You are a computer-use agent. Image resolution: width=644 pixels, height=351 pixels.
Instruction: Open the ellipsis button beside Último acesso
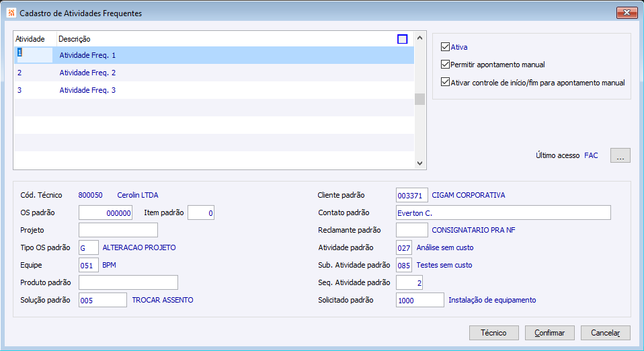620,155
